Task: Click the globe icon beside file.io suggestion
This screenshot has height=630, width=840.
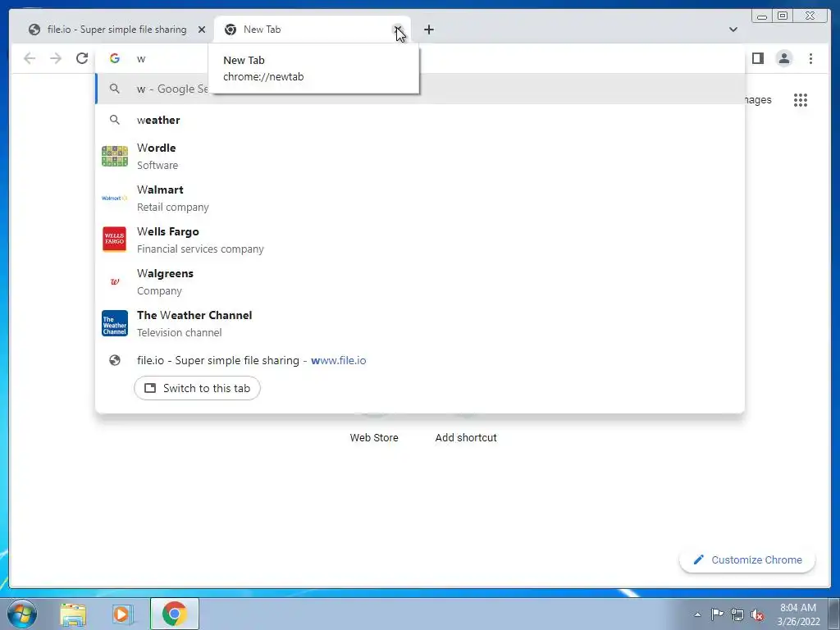Action: point(115,361)
